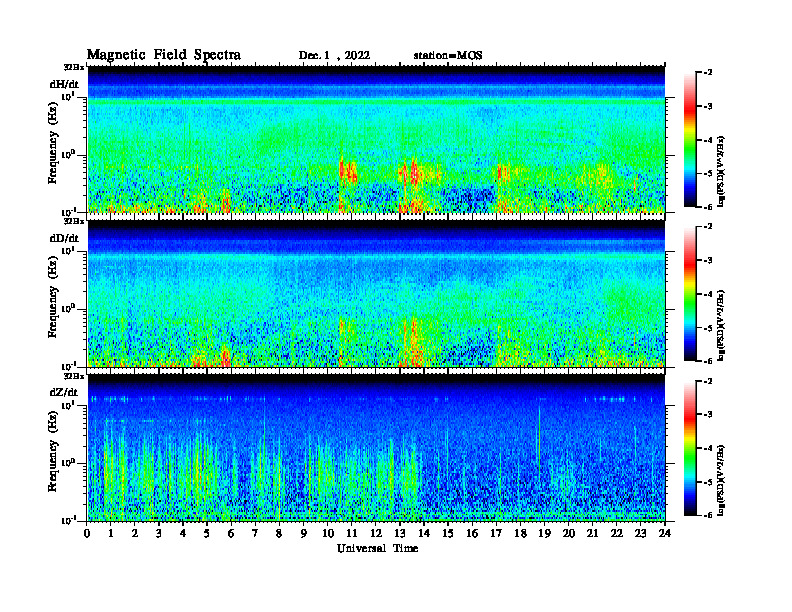Click the "-4" value on dD/dt colorbar
The image size is (792, 612).
pos(708,294)
